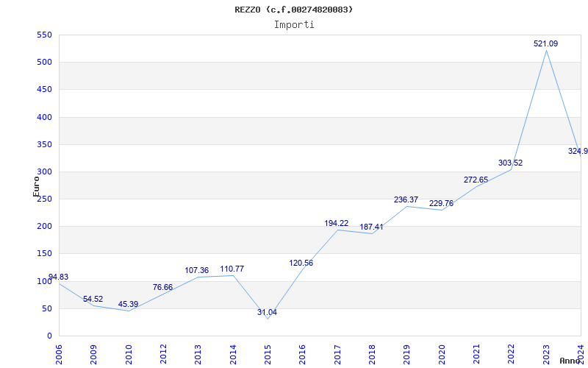The width and height of the screenshot is (588, 368).
Task: Click the 2015 year tick label
Action: tap(268, 355)
